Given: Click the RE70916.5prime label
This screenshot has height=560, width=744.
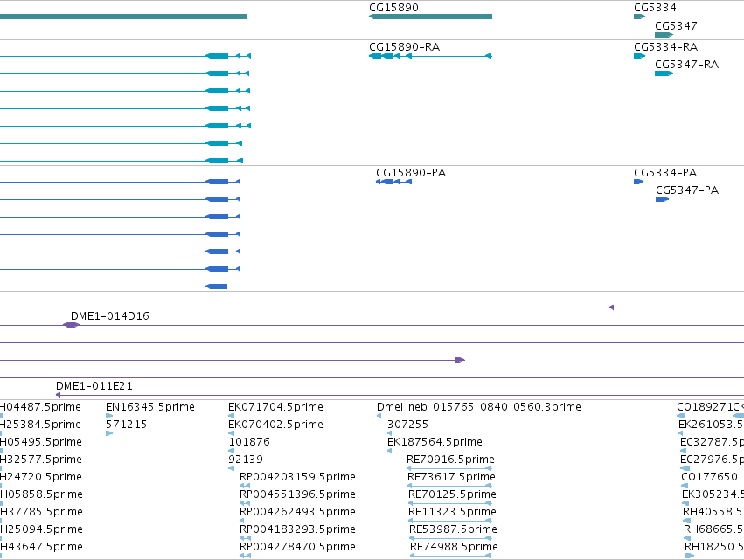Looking at the screenshot, I should pos(450,460).
